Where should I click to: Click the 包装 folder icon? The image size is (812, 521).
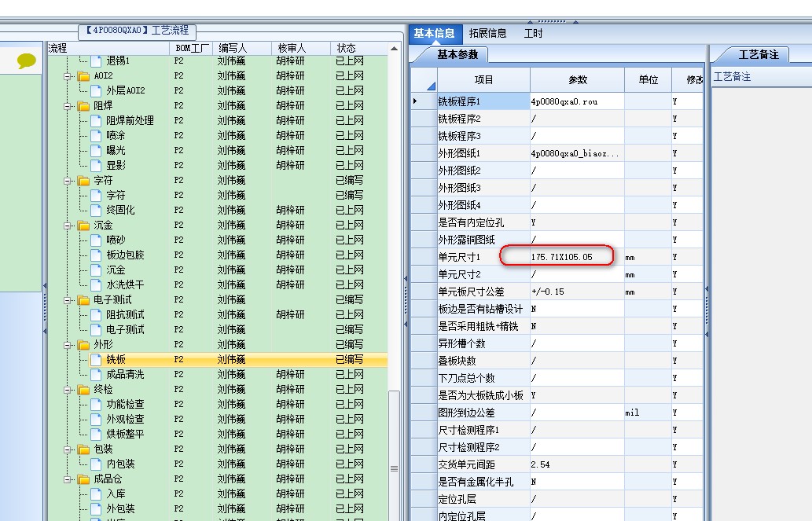point(83,449)
